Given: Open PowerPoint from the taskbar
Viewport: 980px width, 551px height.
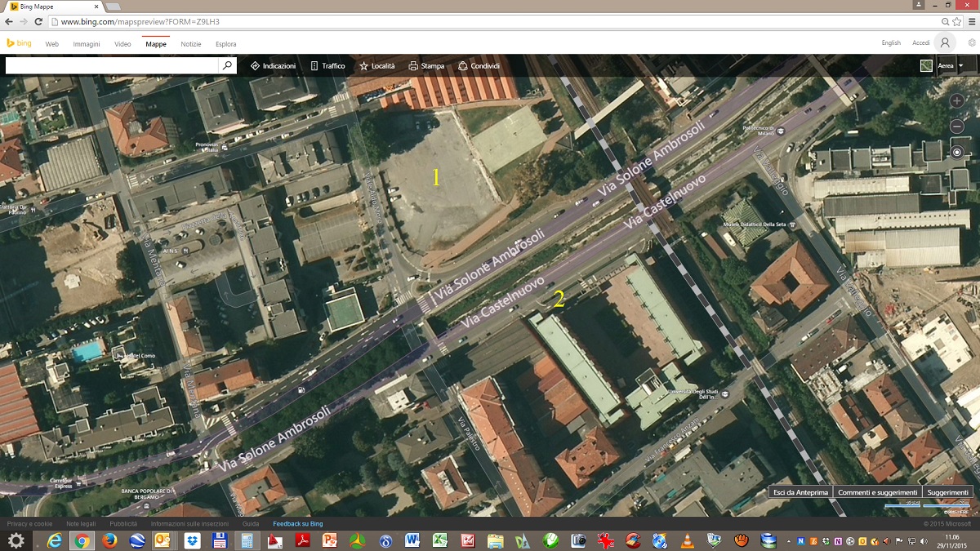Looking at the screenshot, I should 330,540.
